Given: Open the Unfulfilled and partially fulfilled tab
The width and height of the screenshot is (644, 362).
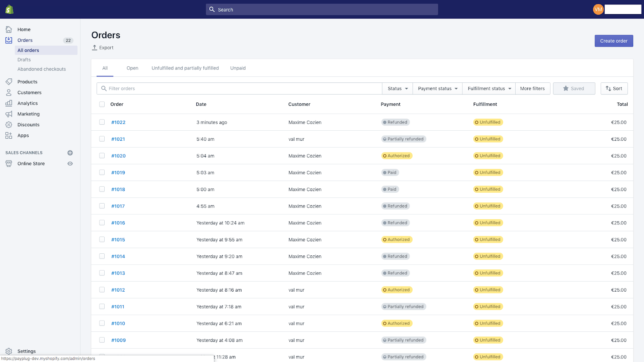Looking at the screenshot, I should coord(185,68).
